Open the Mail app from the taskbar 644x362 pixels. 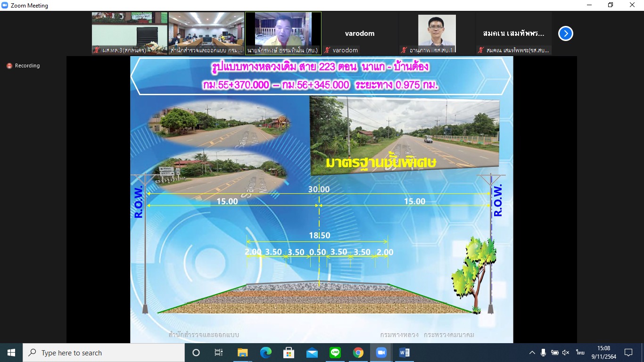coord(312,353)
